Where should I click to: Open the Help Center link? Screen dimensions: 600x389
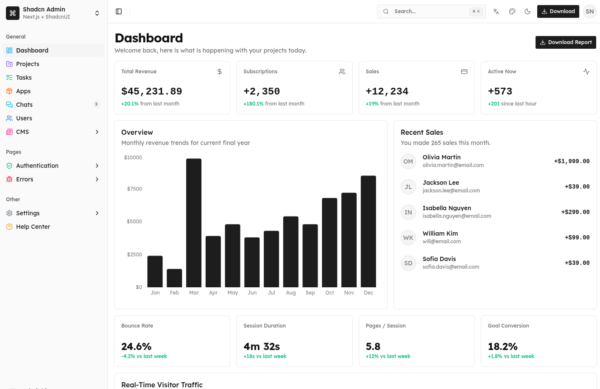coord(53,227)
